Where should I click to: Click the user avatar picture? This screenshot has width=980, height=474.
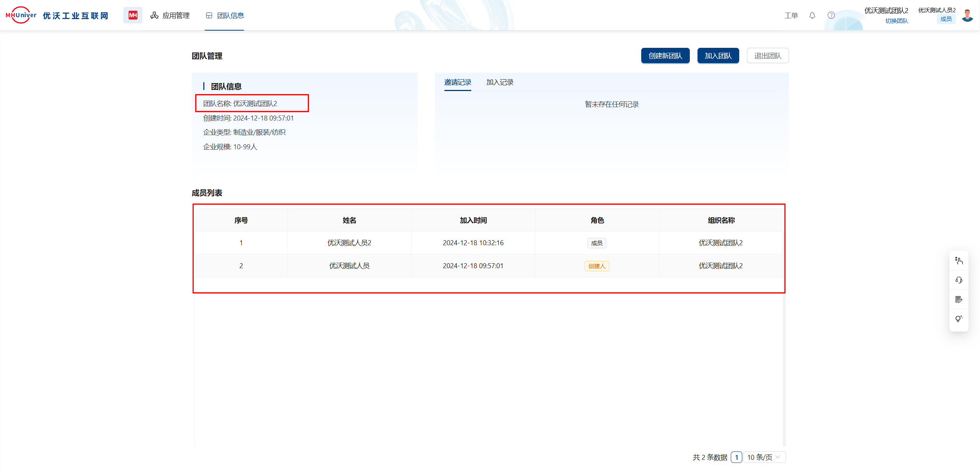click(x=967, y=15)
